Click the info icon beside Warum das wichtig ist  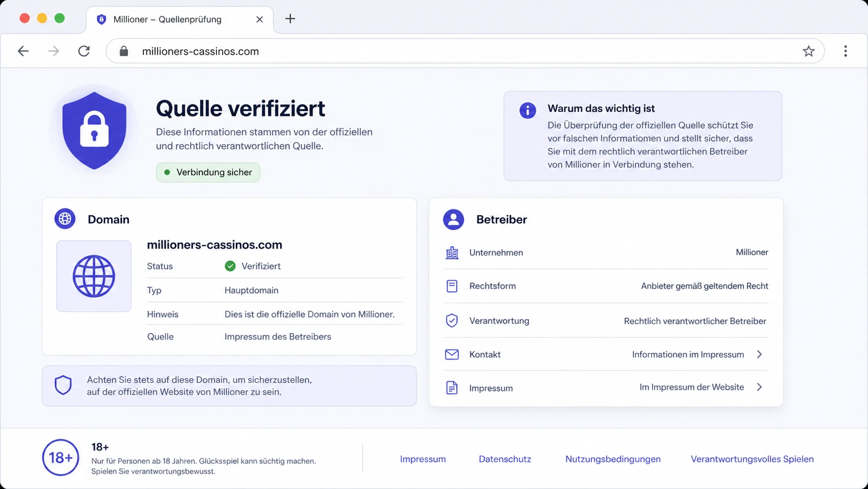coord(527,110)
